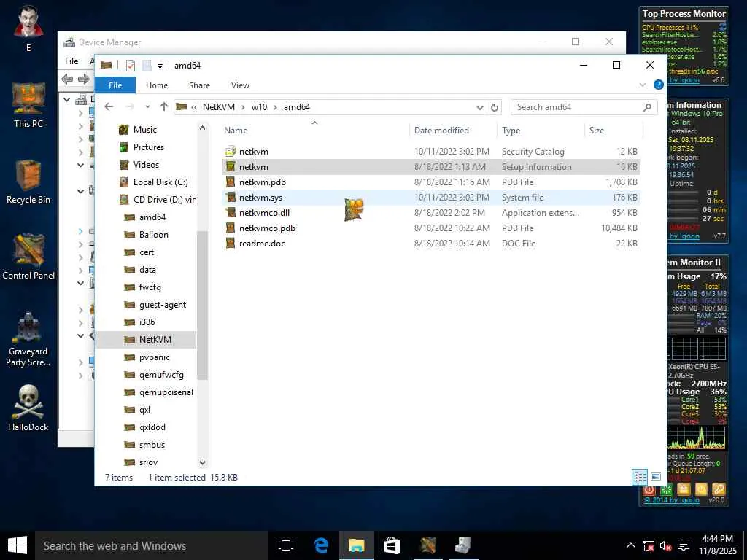Go up one folder level
This screenshot has height=560, width=747.
pos(164,106)
